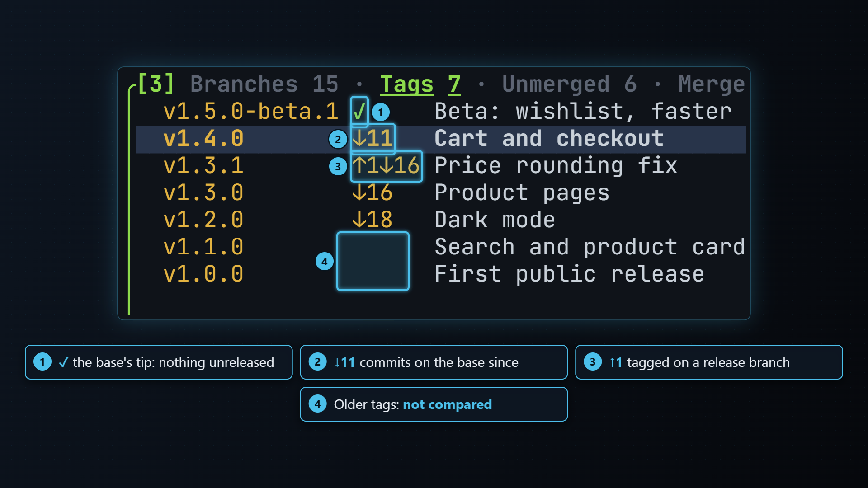The height and width of the screenshot is (488, 868).
Task: Select tag v1.5.0-beta.1
Action: pyautogui.click(x=251, y=112)
